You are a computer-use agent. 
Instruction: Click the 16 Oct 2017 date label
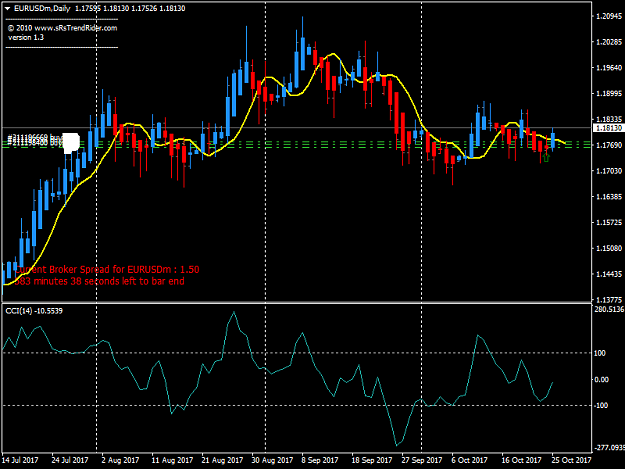521,460
